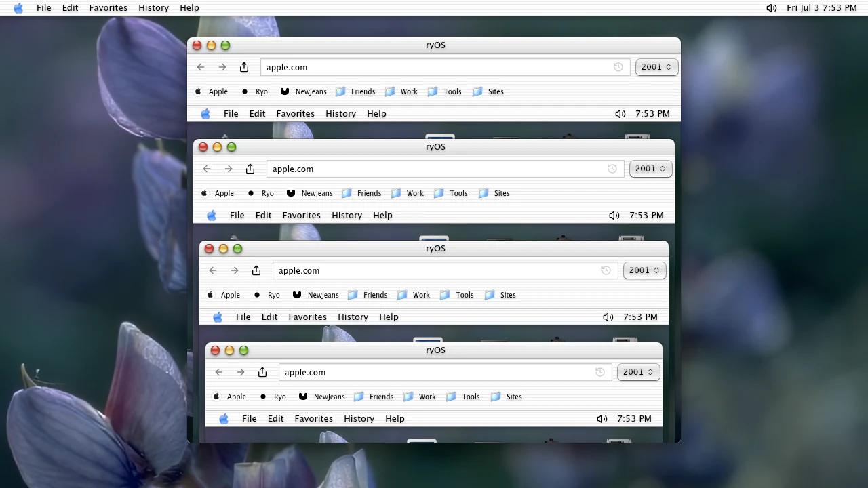Click history clock icon in second nested address bar

coord(612,169)
